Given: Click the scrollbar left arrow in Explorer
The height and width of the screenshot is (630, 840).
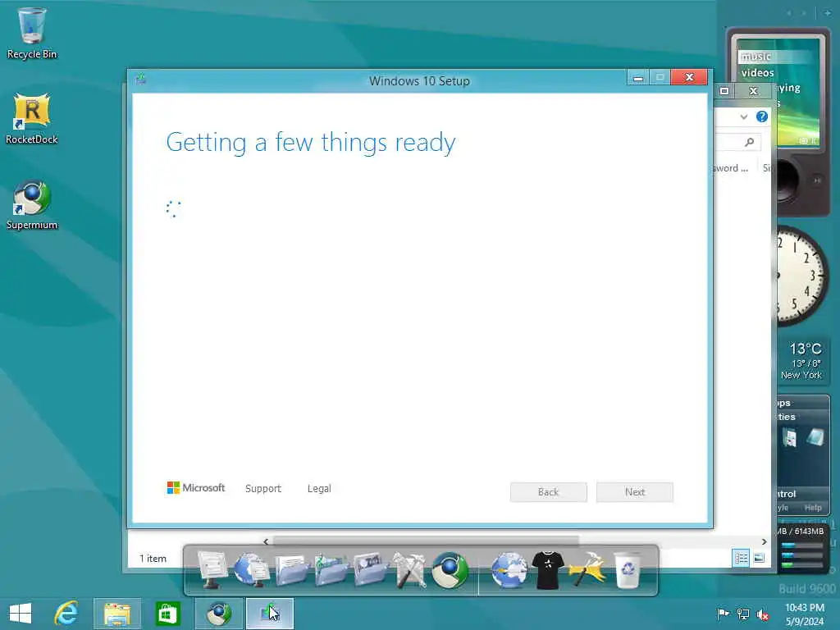Looking at the screenshot, I should tap(266, 541).
